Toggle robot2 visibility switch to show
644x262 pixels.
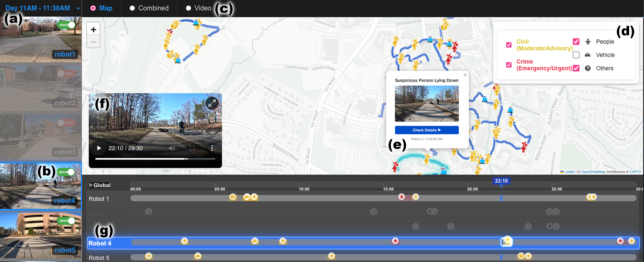pyautogui.click(x=66, y=74)
